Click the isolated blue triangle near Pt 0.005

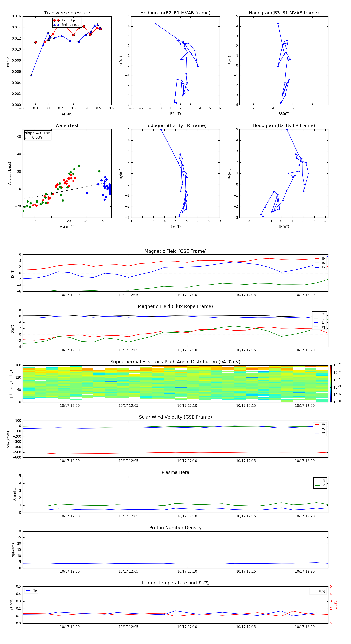click(x=31, y=75)
